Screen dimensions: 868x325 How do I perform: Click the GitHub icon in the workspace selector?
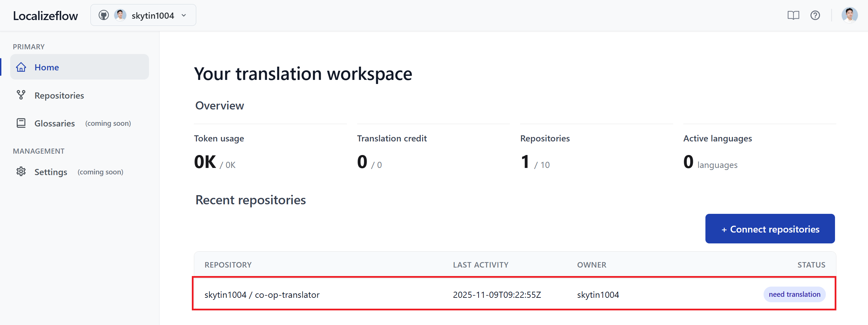coord(104,15)
